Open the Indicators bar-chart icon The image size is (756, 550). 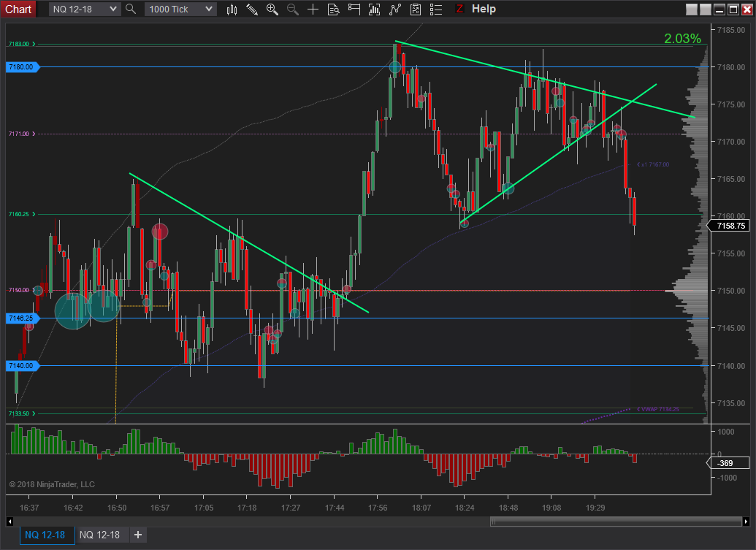click(x=374, y=9)
